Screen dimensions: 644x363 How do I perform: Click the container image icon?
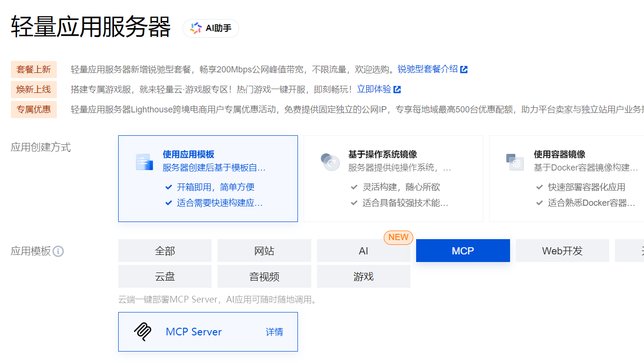[x=515, y=162]
